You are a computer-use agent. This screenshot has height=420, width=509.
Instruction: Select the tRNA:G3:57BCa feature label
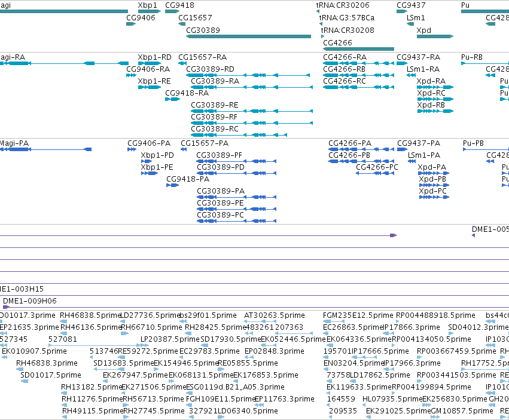click(346, 17)
